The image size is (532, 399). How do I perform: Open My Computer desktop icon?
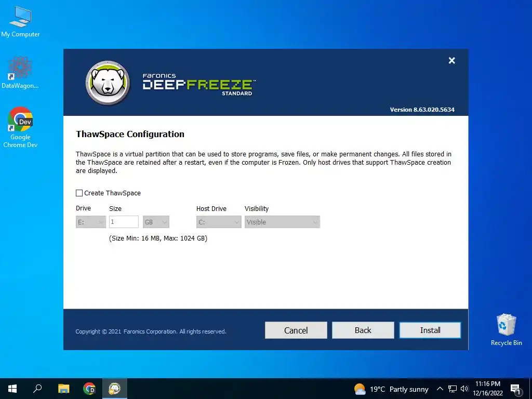[x=20, y=22]
